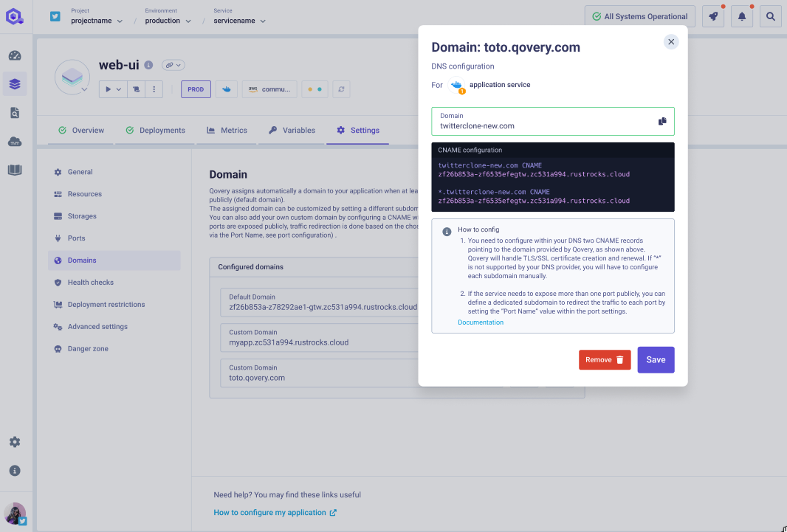The width and height of the screenshot is (787, 532).
Task: Open Danger zone settings section
Action: pos(114,348)
